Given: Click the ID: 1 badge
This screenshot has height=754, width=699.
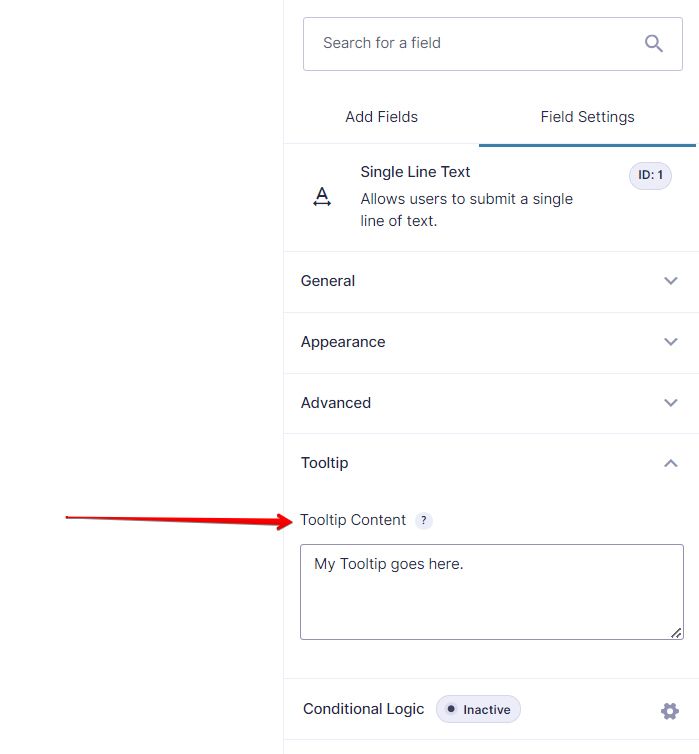Looking at the screenshot, I should tap(650, 175).
